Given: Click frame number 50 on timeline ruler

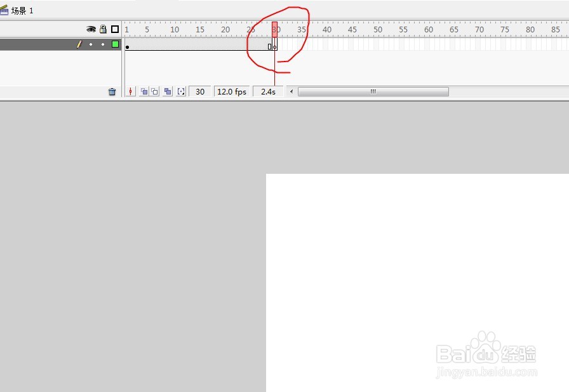Looking at the screenshot, I should point(378,30).
